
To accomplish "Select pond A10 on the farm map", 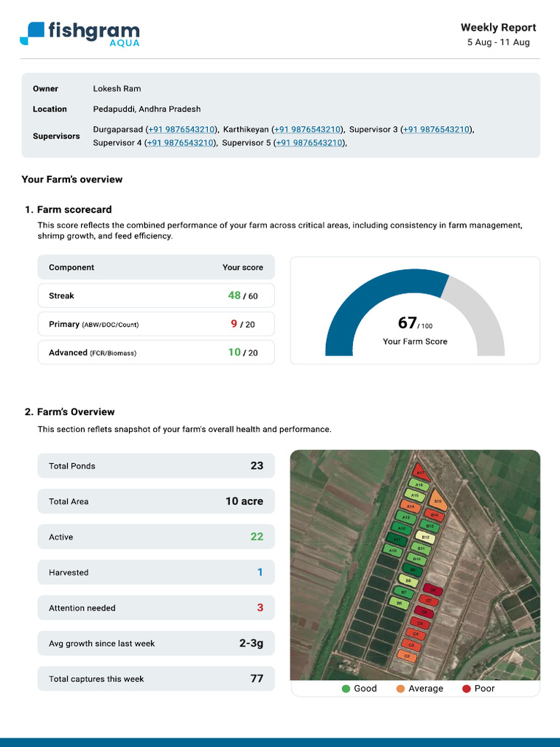I will coord(393,550).
